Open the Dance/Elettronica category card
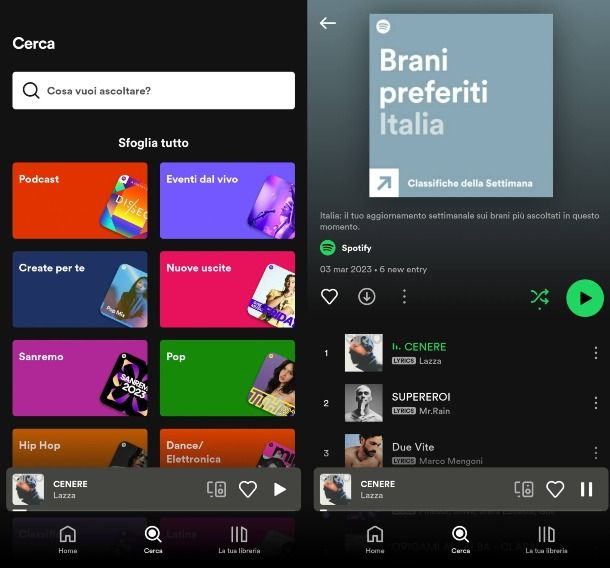610x568 pixels. 227,448
